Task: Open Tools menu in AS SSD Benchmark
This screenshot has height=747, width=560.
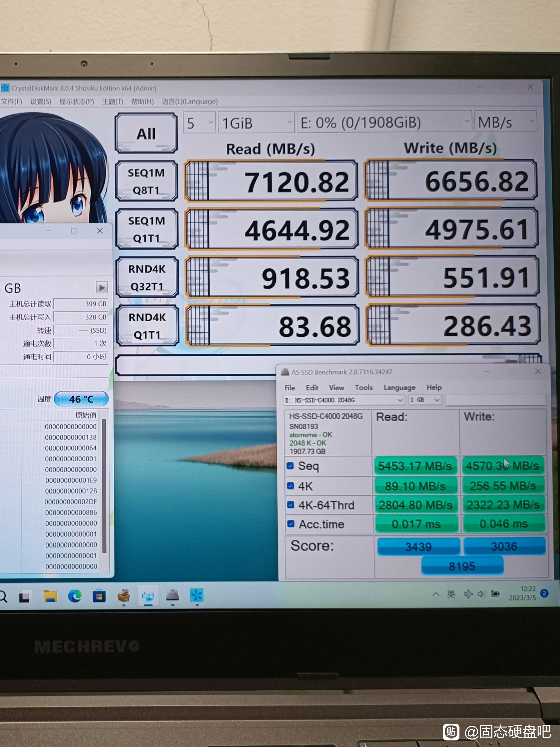Action: 364,387
